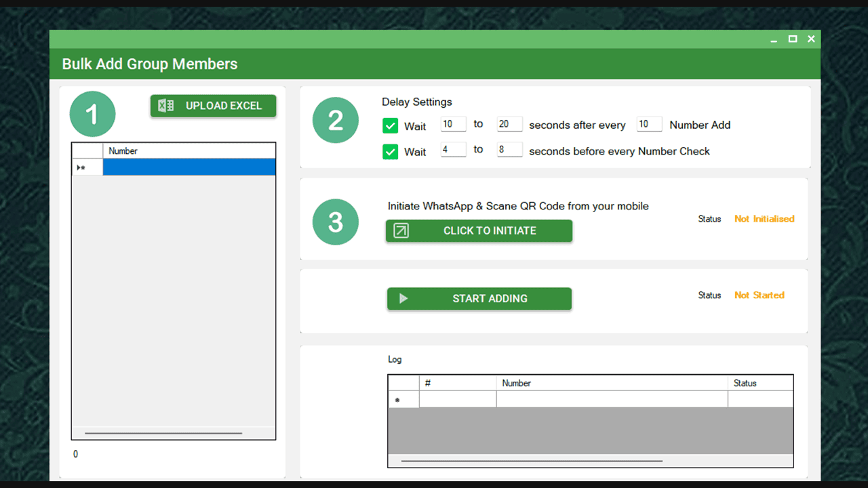Click the arrow icon on initiate button
868x488 pixels.
click(x=401, y=230)
